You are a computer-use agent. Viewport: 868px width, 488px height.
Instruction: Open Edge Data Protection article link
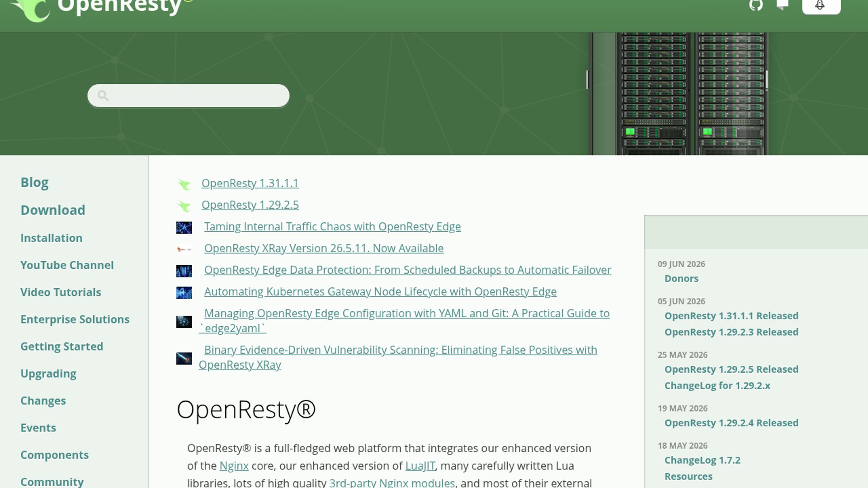click(407, 270)
